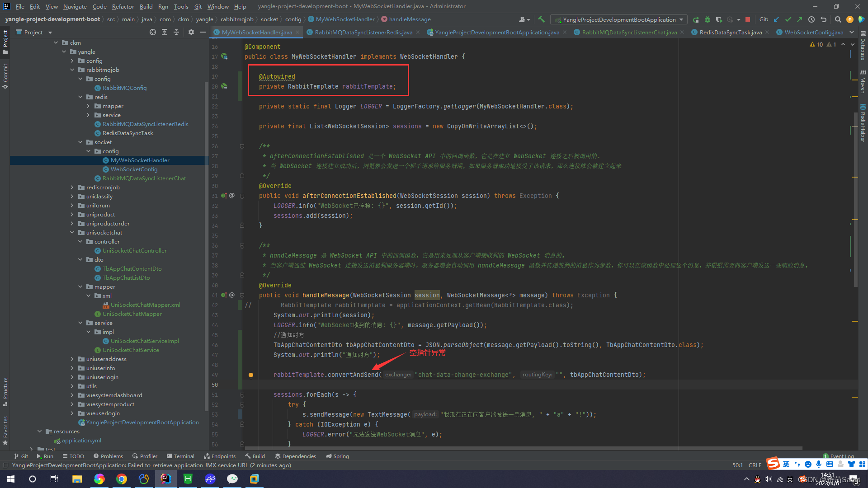The width and height of the screenshot is (868, 488).
Task: Expand the uniproduct folder
Action: (x=72, y=215)
